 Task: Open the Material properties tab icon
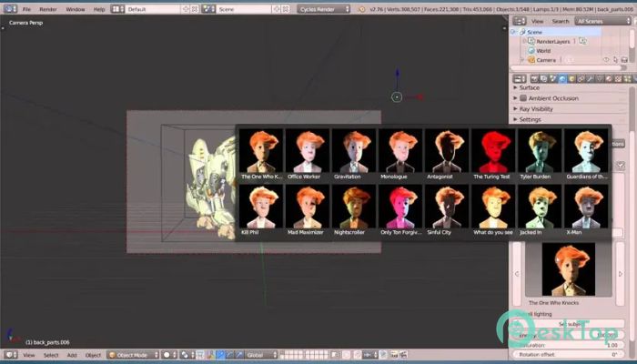click(x=609, y=79)
